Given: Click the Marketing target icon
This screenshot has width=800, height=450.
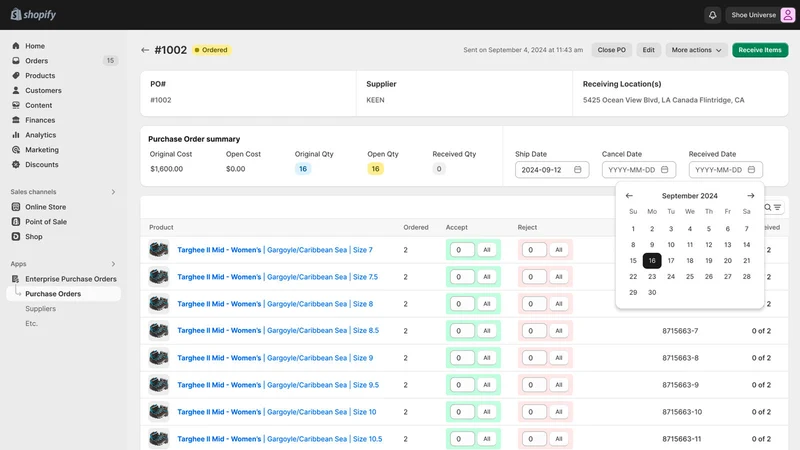Looking at the screenshot, I should click(16, 149).
